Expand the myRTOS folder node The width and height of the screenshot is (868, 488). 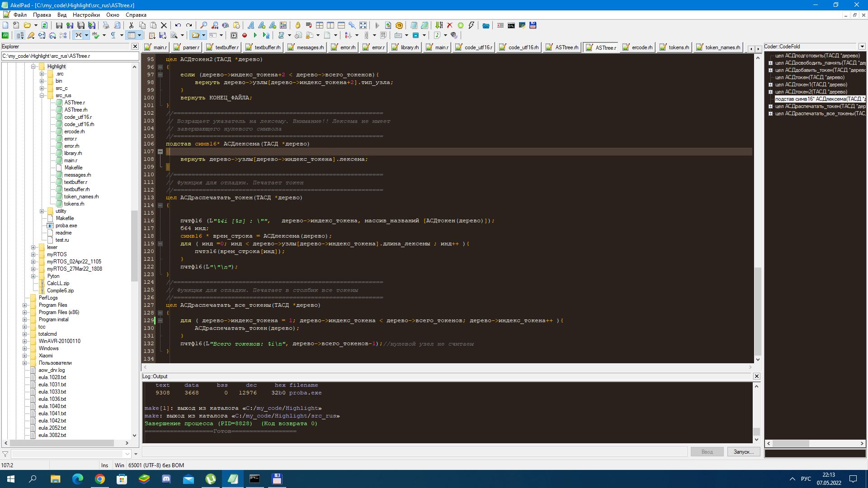click(33, 254)
